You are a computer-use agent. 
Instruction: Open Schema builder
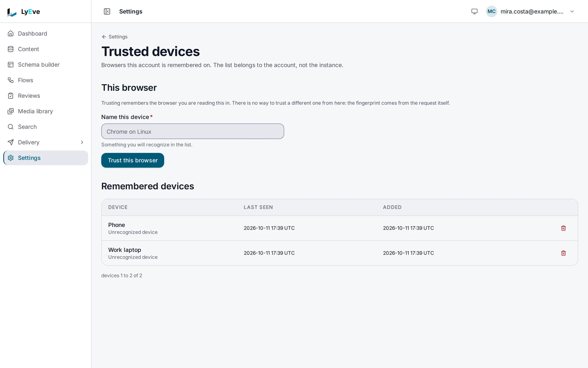click(46, 65)
